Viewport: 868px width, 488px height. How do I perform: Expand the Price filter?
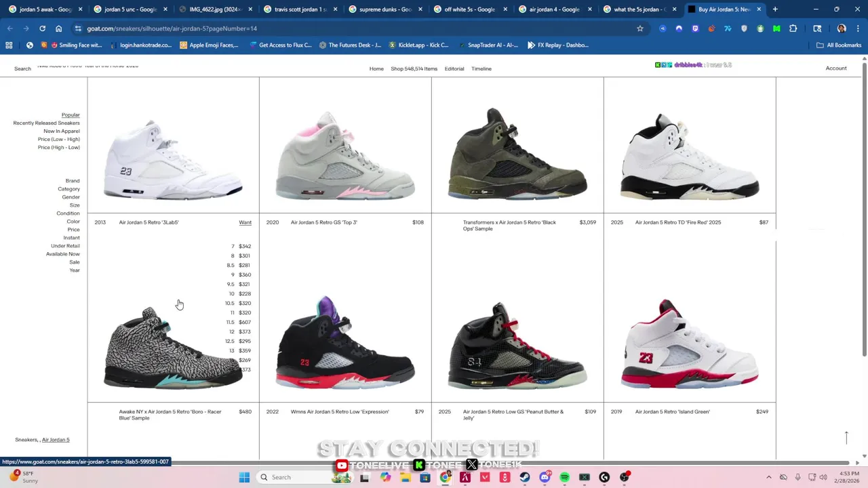(x=73, y=230)
